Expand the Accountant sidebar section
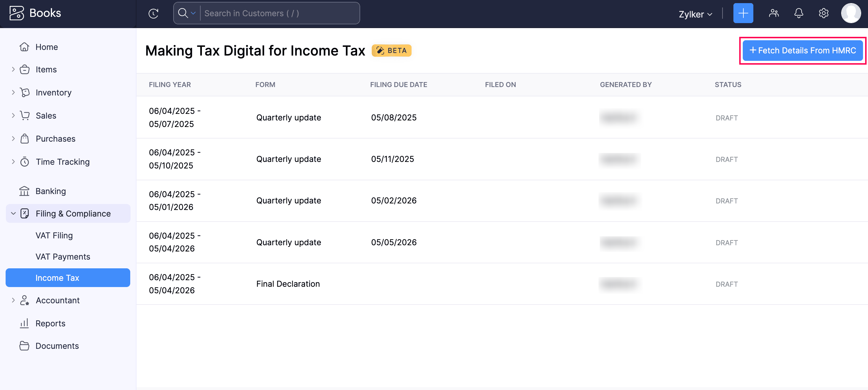 coord(13,300)
